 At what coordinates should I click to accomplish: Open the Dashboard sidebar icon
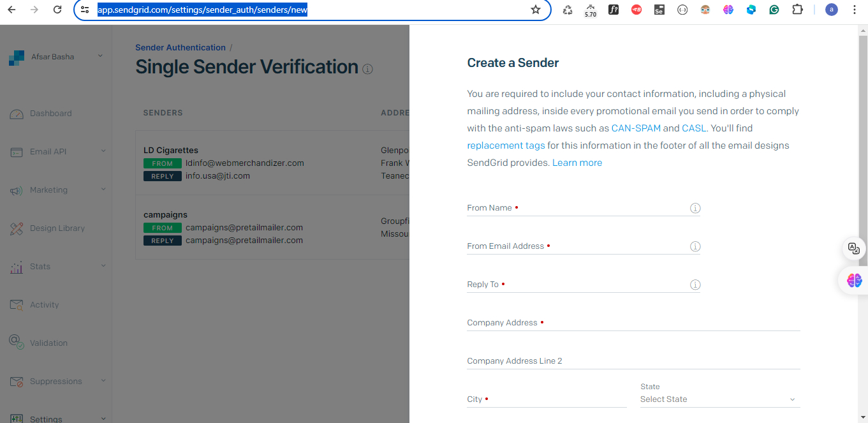[16, 113]
